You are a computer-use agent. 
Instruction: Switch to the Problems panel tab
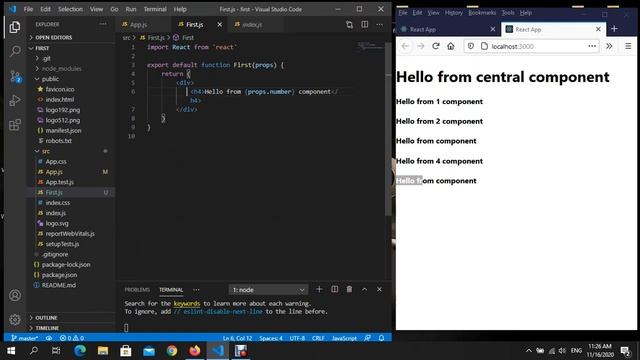coord(137,289)
